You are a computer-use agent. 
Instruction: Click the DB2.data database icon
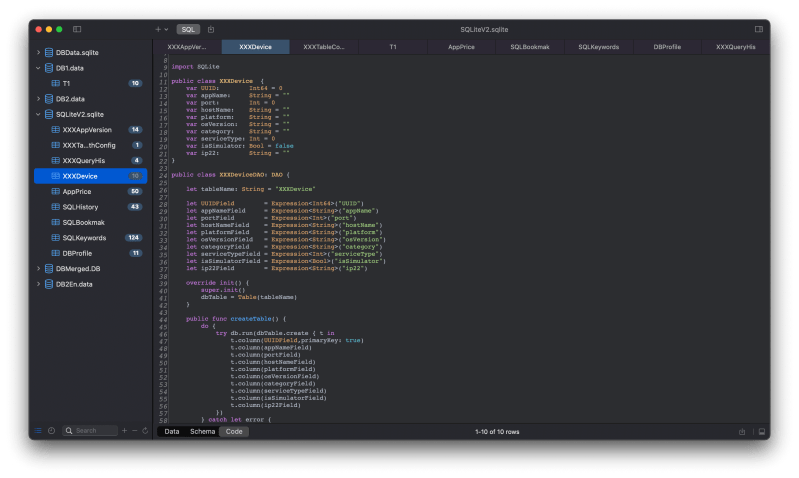pos(49,99)
